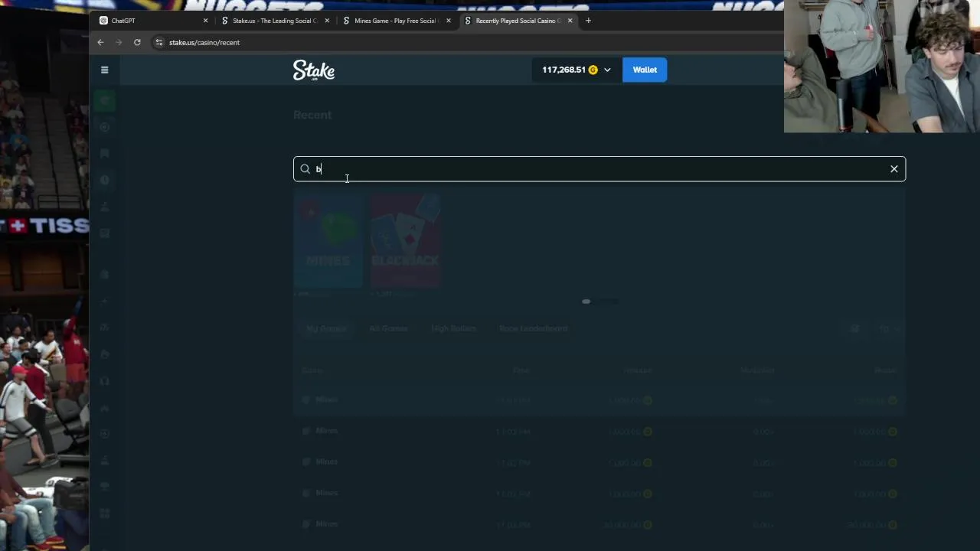This screenshot has height=551, width=980.
Task: Switch to the Stake.us Leading Social tab
Action: (274, 21)
